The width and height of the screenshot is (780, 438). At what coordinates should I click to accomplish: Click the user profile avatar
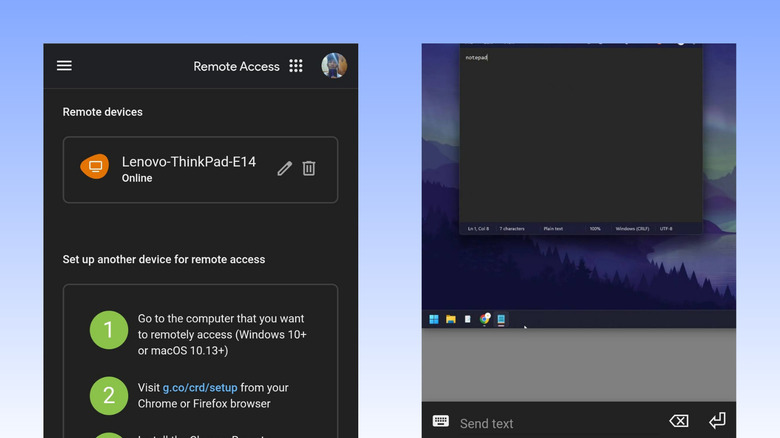point(334,66)
